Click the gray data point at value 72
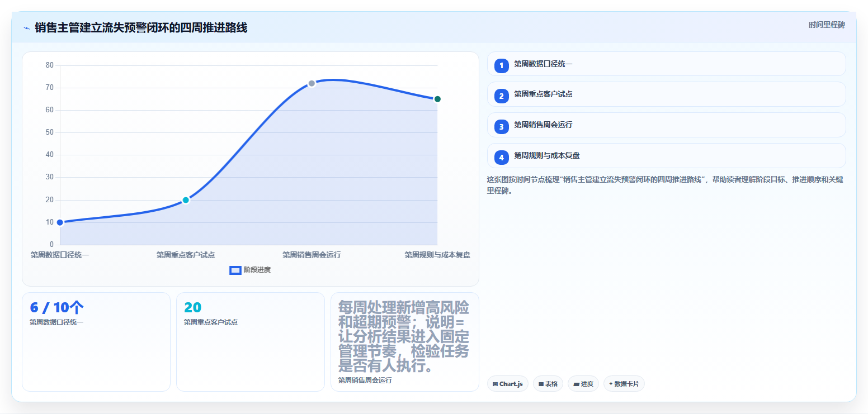 (x=312, y=83)
